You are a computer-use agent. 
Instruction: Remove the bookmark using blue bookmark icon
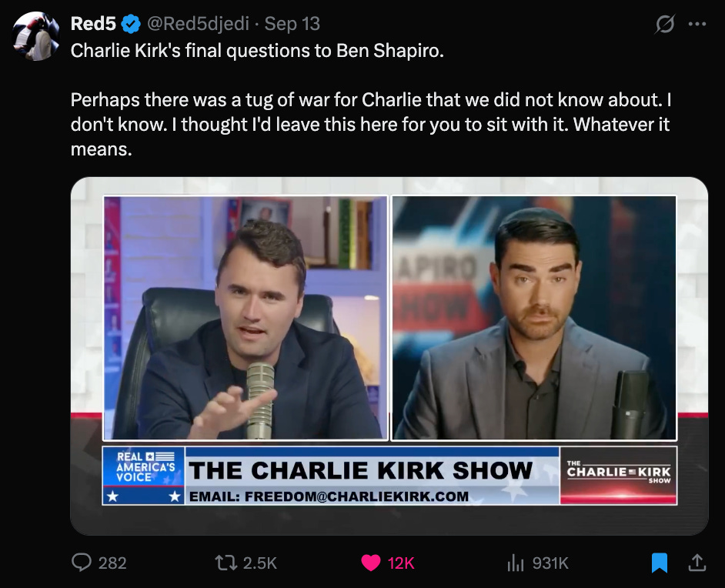[660, 563]
